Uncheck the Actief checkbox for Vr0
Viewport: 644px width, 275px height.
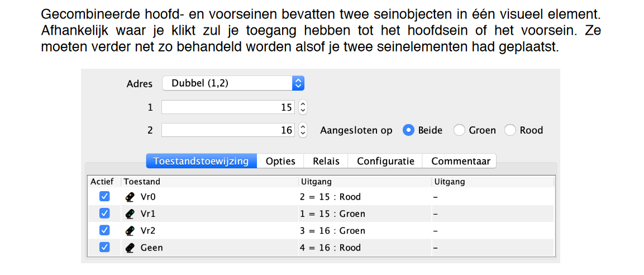(x=104, y=197)
